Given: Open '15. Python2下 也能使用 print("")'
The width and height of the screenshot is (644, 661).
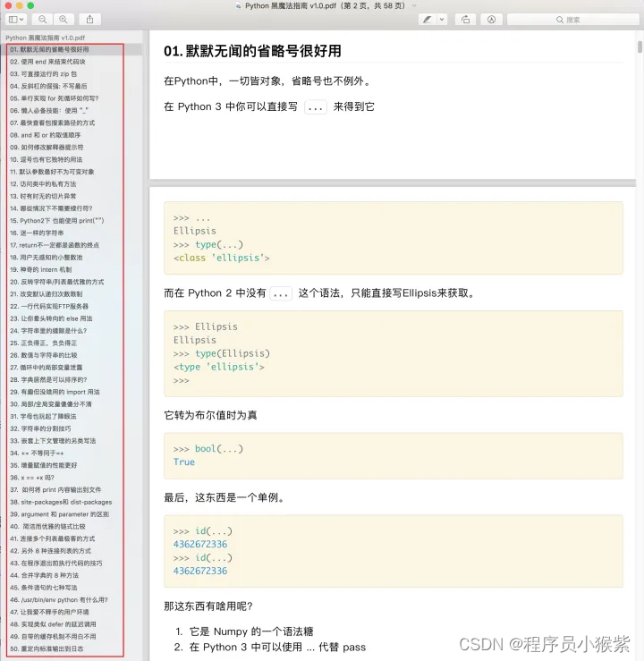Looking at the screenshot, I should click(x=57, y=220).
